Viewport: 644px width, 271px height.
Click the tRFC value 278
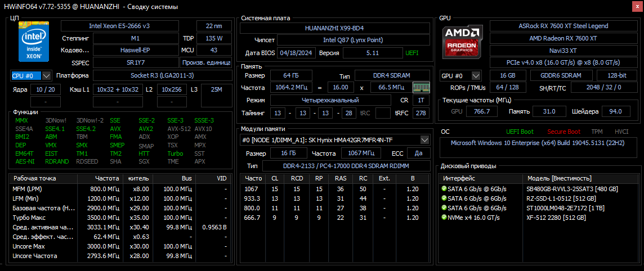421,113
